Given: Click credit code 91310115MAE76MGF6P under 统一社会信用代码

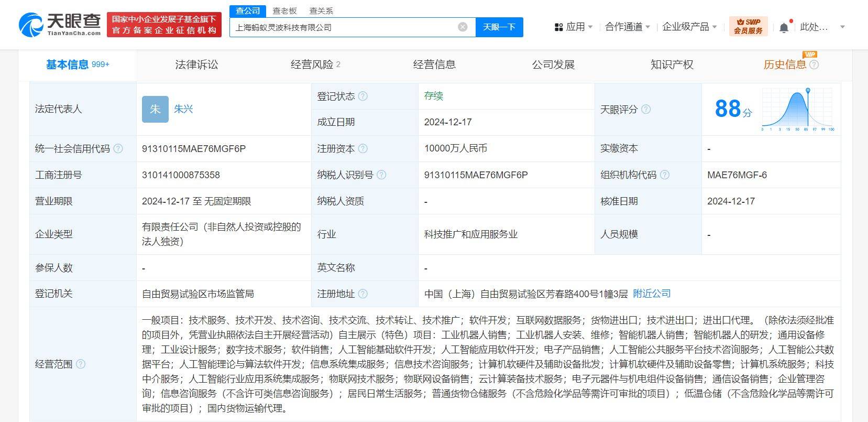Looking at the screenshot, I should (x=194, y=149).
